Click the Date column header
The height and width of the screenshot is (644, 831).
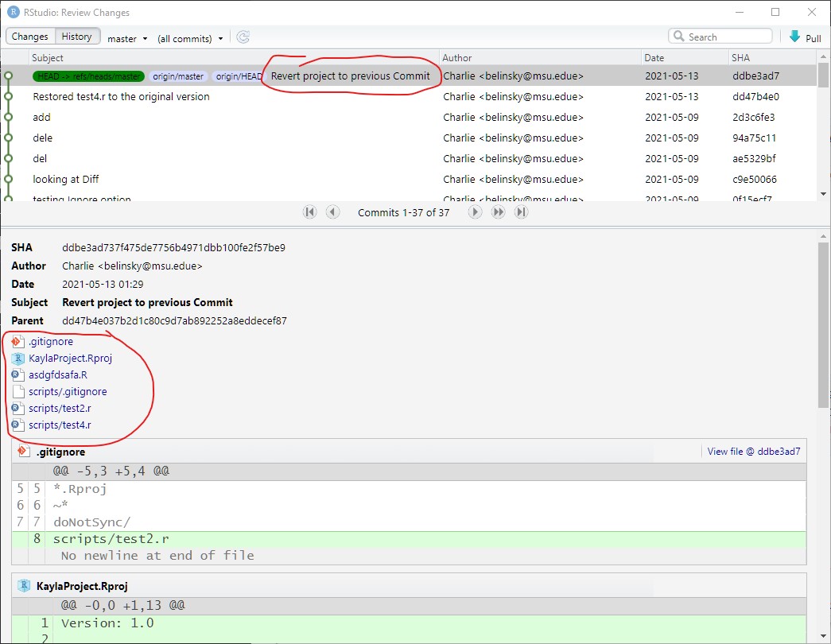point(685,58)
